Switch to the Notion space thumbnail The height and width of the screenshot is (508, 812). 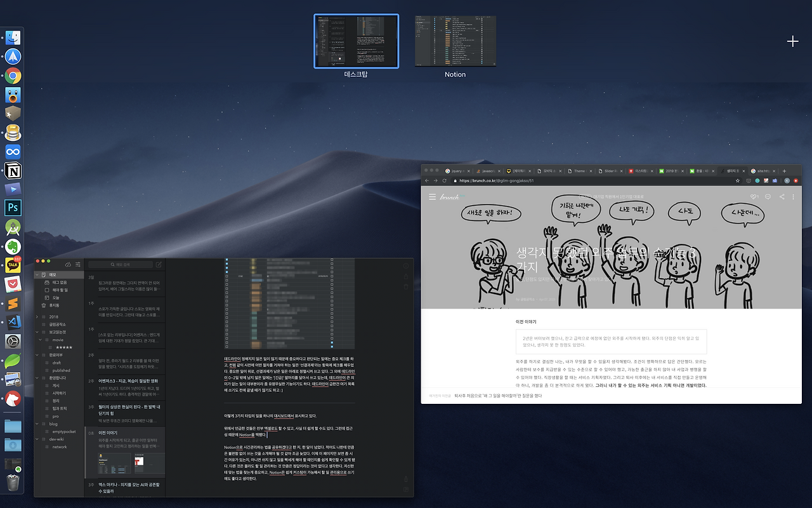point(455,41)
